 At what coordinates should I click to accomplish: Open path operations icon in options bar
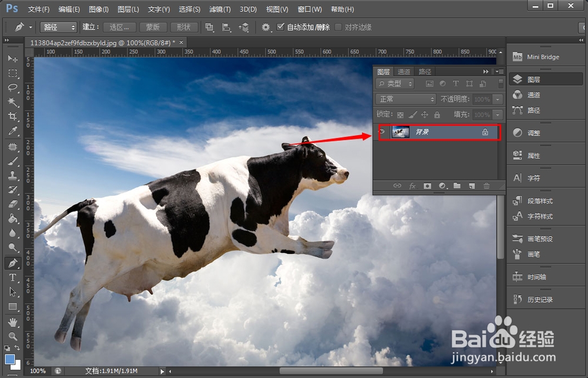pos(209,27)
